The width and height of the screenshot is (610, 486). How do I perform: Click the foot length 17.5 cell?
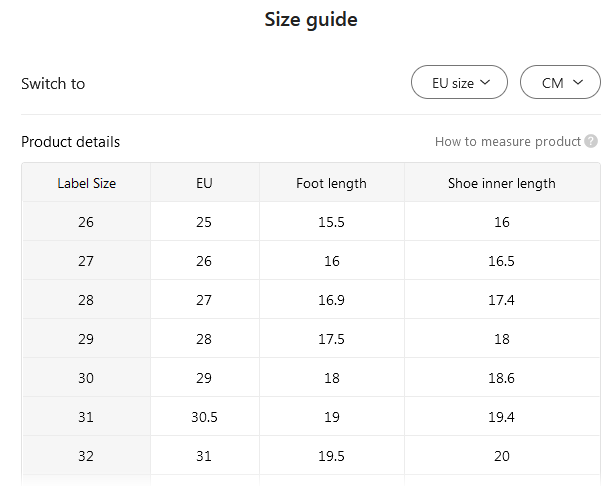[331, 339]
